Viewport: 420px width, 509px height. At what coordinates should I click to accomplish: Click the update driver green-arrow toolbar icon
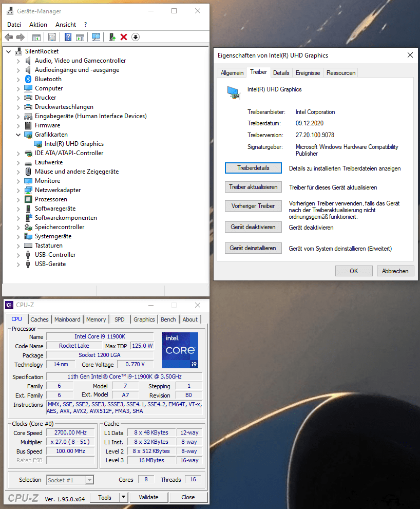coord(112,37)
